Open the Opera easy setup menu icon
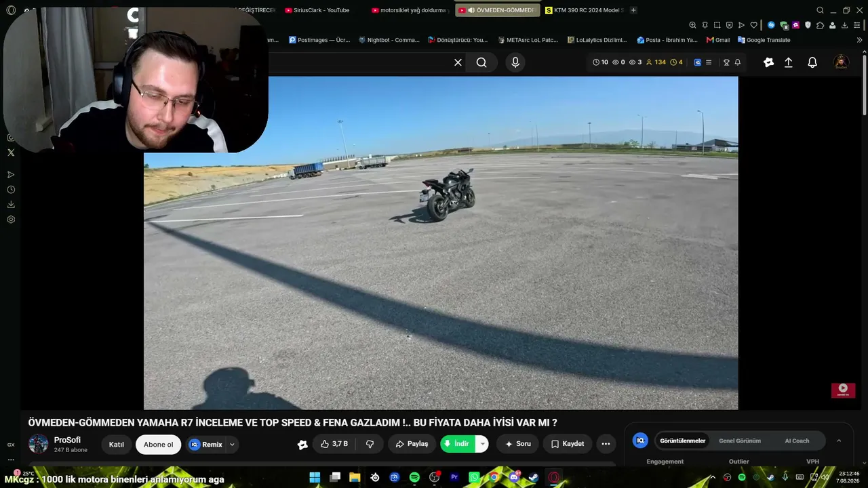The width and height of the screenshot is (868, 488). pos(856,25)
